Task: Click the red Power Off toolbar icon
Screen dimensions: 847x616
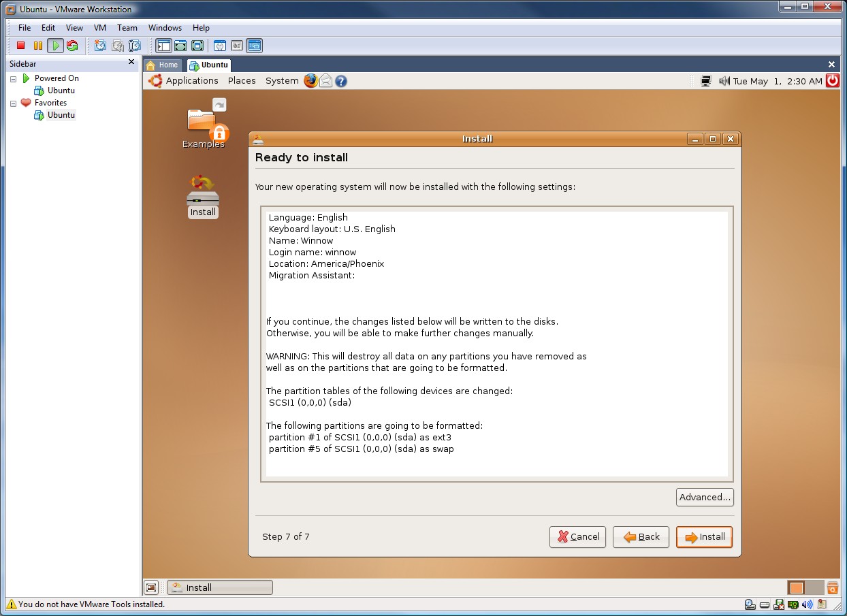Action: [21, 46]
